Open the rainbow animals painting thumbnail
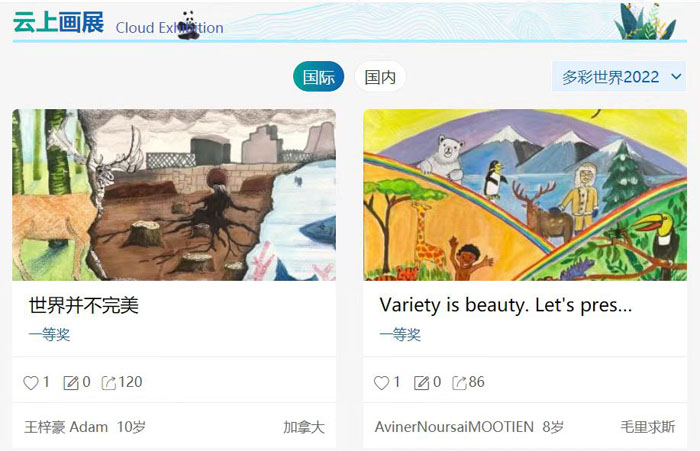This screenshot has width=700, height=451. (525, 195)
